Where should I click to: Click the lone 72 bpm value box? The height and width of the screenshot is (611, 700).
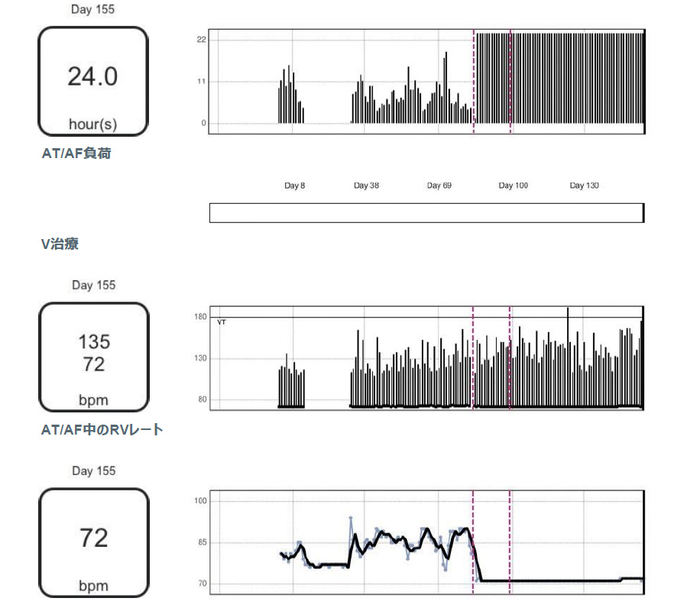pyautogui.click(x=92, y=542)
